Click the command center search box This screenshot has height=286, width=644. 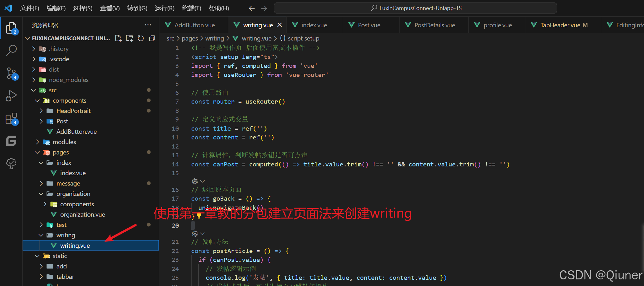point(415,8)
